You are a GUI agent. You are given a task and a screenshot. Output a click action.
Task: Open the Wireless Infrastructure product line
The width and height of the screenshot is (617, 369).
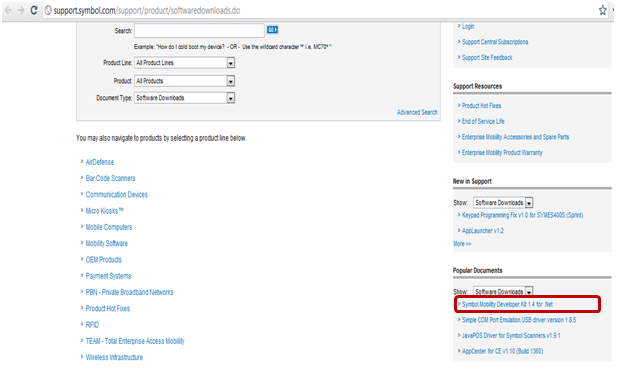pyautogui.click(x=114, y=357)
